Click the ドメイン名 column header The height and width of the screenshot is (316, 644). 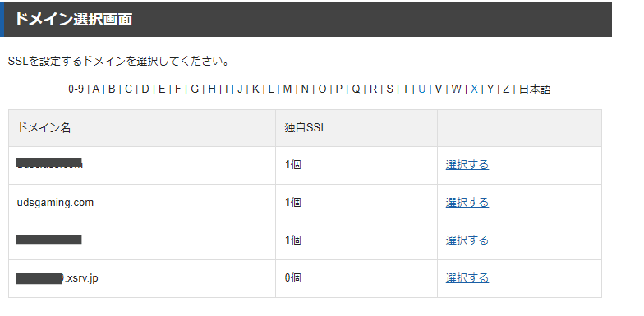tap(44, 128)
